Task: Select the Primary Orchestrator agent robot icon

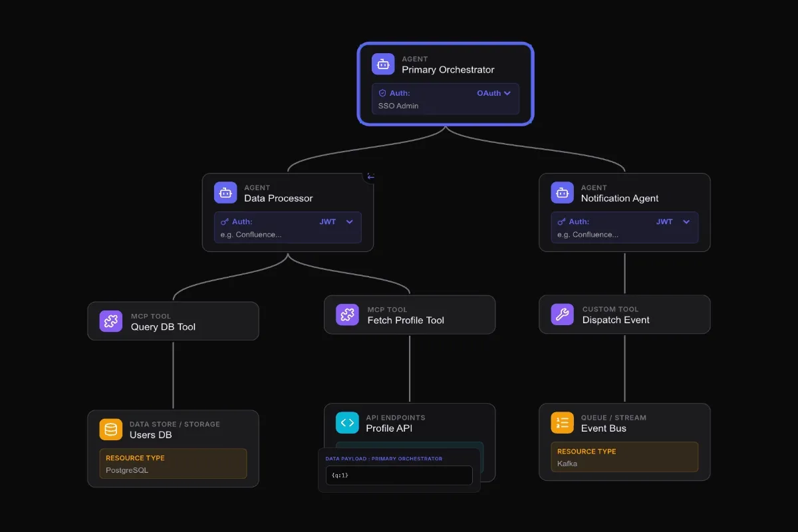Action: [382, 64]
